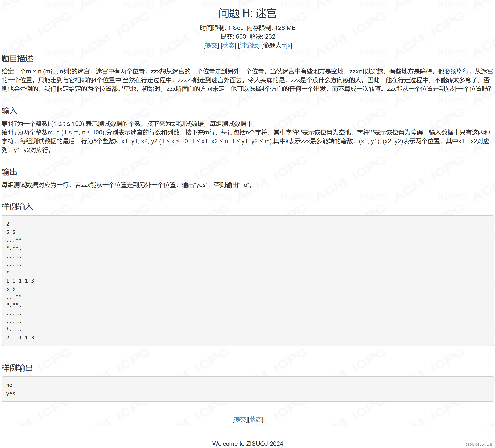Open the bottom 状态 link

(256, 419)
